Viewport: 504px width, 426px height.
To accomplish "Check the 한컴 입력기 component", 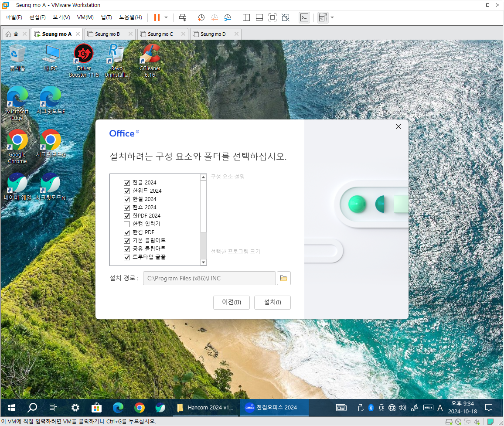I will coord(127,224).
